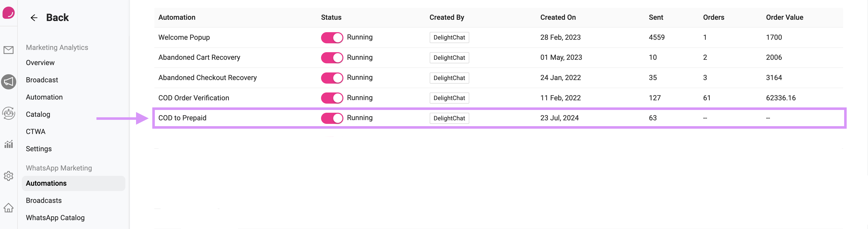Switch off COD Order Verification toggle
This screenshot has width=868, height=229.
(x=332, y=98)
